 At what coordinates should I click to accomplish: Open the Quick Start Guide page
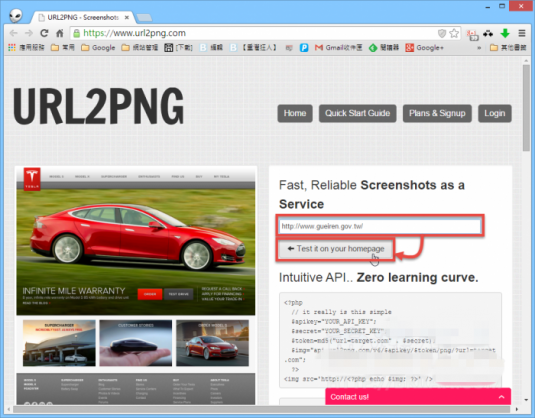tap(357, 113)
